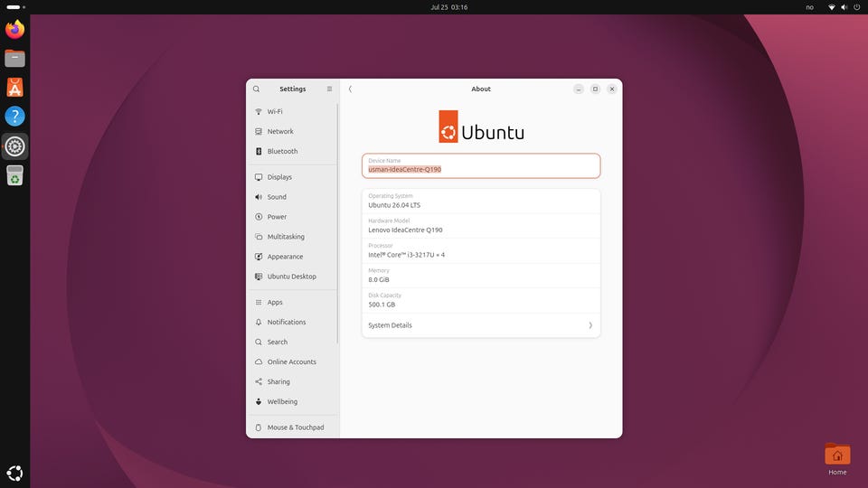Open Appearance settings
The width and height of the screenshot is (868, 488).
coord(292,257)
